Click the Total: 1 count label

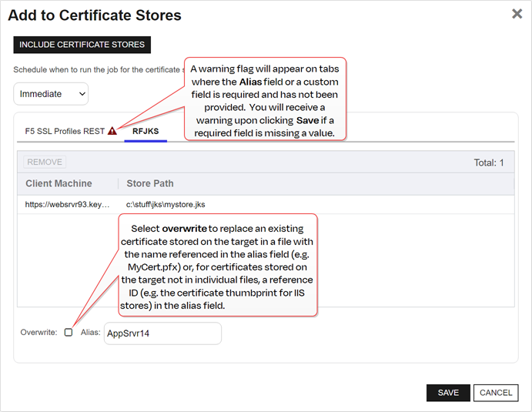488,162
